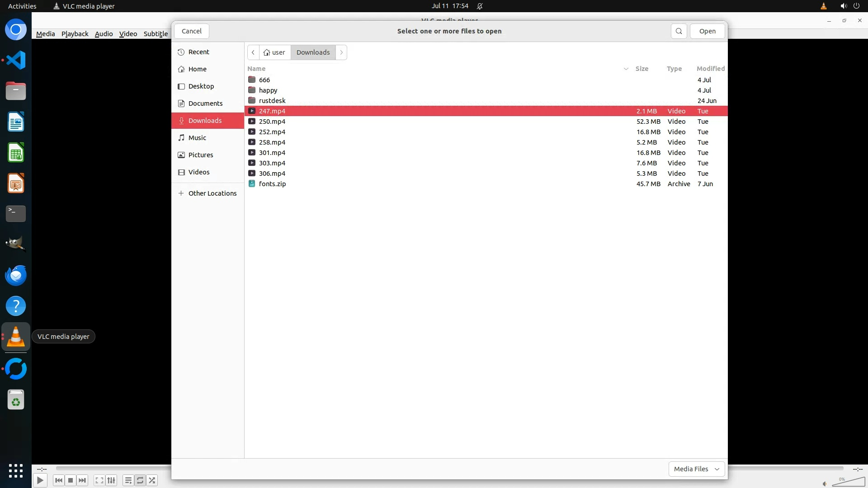Screen dimensions: 868x488
Task: Click the sort arrow in Name column
Action: tap(626, 69)
